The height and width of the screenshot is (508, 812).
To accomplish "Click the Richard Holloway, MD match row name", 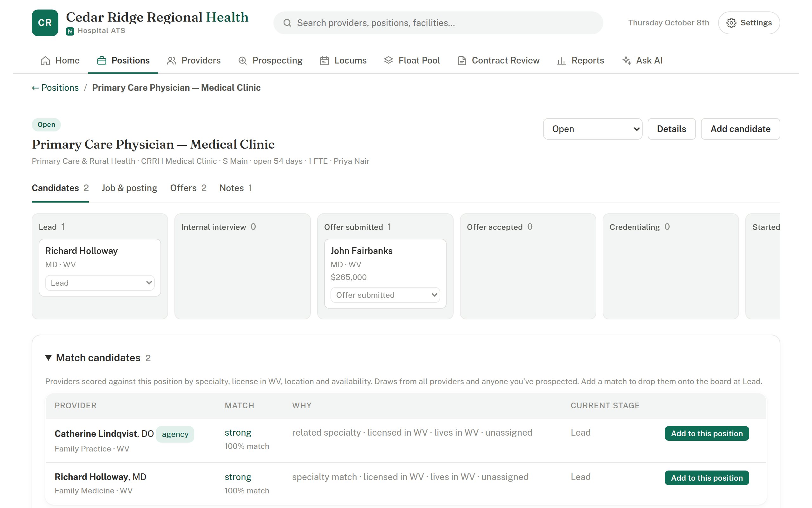I will [100, 477].
